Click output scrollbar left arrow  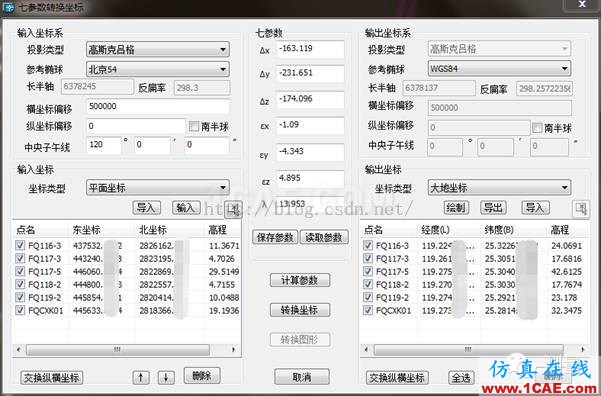[366, 350]
